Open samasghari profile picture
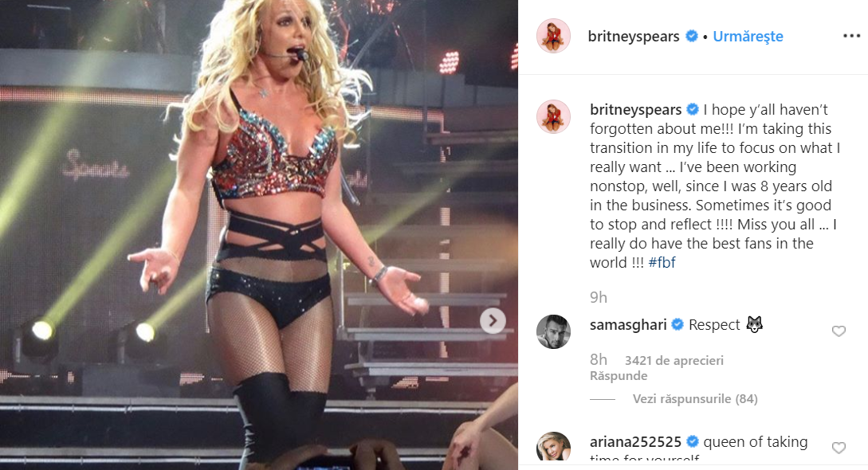 [554, 331]
